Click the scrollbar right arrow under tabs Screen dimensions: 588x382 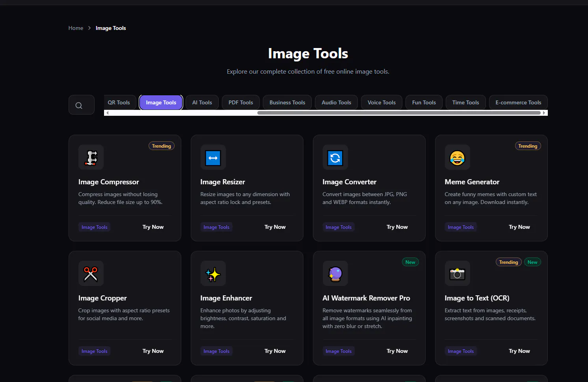[544, 113]
